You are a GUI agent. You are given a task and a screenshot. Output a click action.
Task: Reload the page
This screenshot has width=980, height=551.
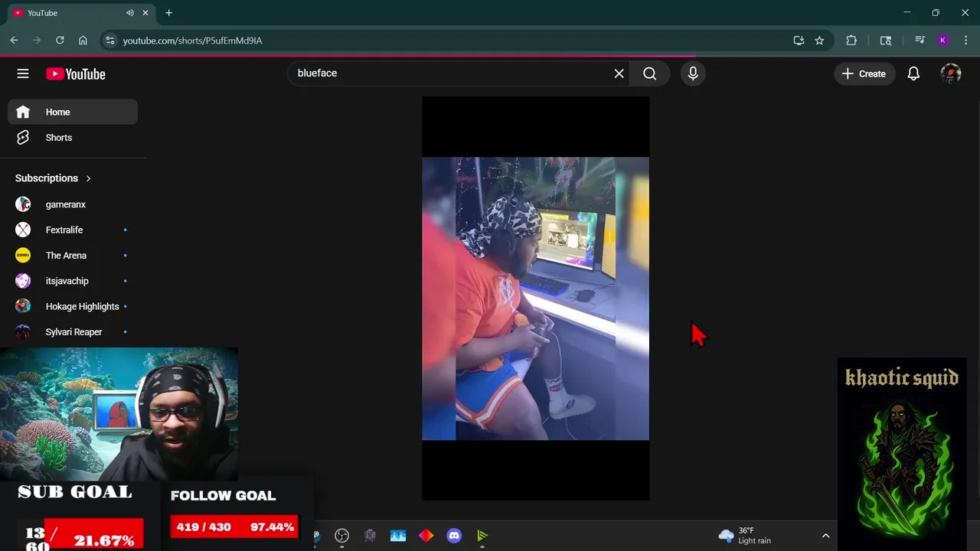tap(60, 41)
